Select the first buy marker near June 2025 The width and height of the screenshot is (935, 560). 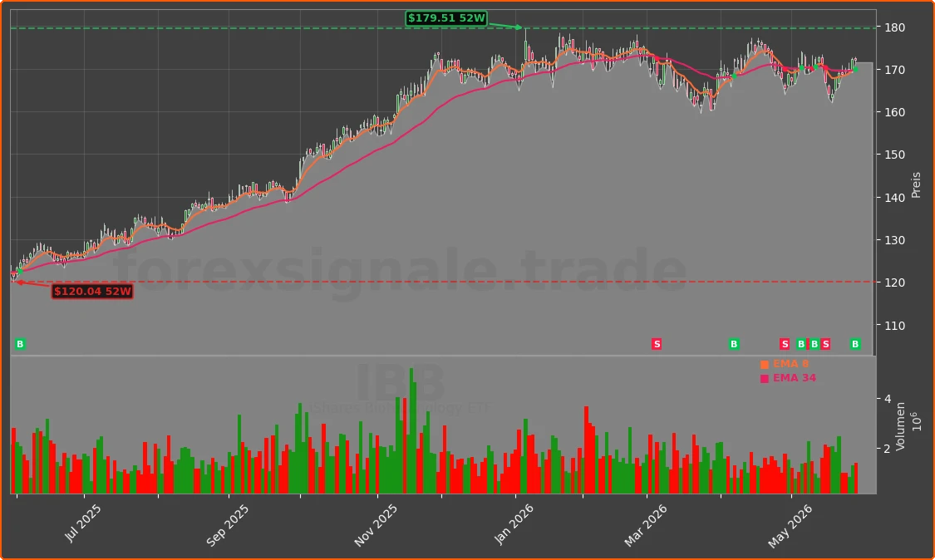(20, 344)
